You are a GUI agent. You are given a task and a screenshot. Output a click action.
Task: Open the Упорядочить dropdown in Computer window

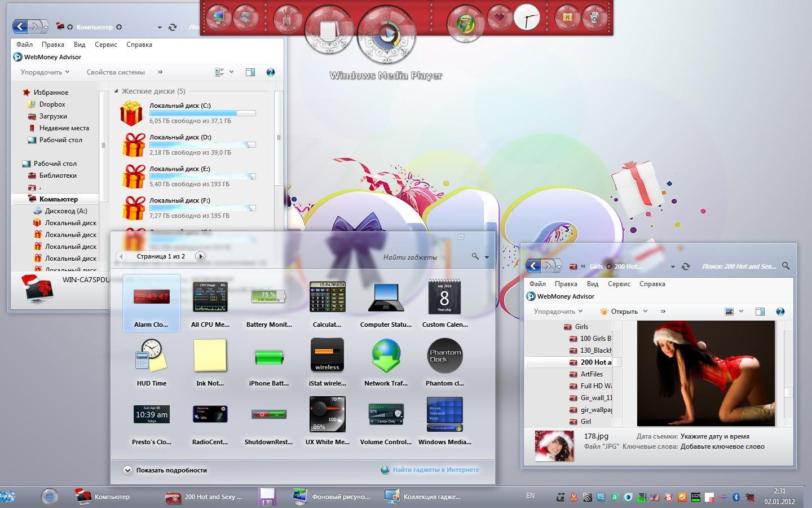(45, 72)
